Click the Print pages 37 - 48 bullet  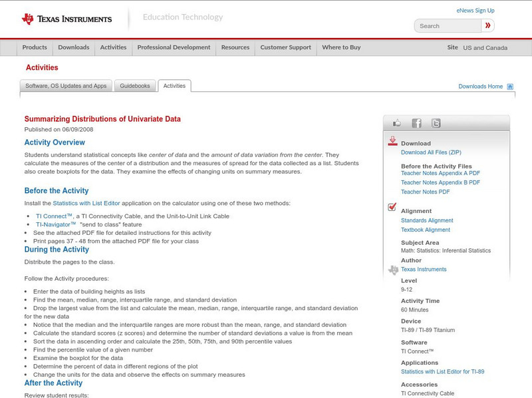[x=116, y=242]
